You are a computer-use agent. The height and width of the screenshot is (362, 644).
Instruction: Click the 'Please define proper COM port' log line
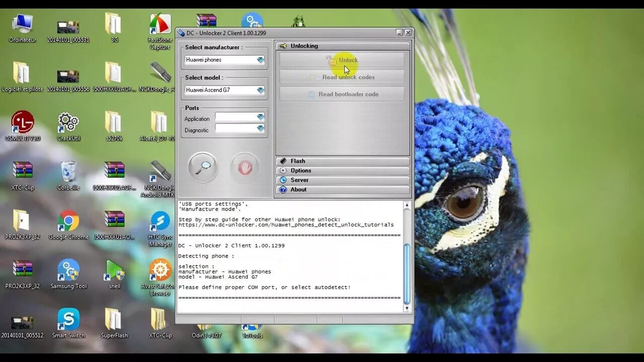(265, 288)
